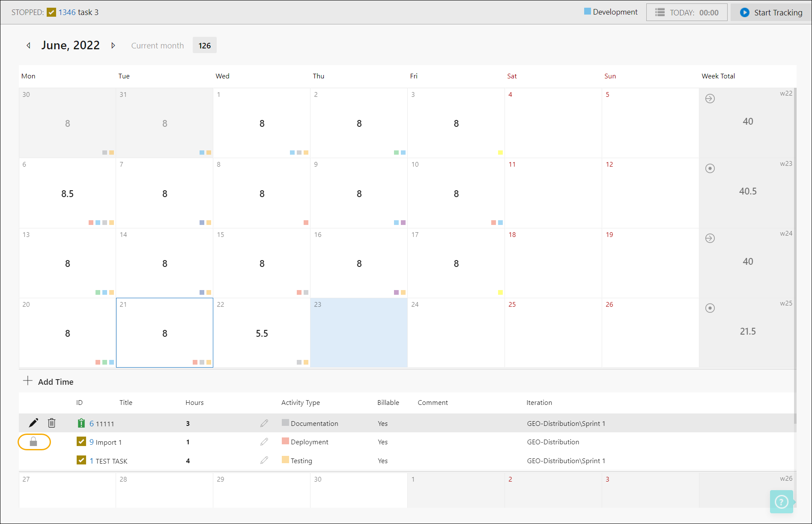
Task: Select June 21 calendar cell
Action: click(164, 332)
